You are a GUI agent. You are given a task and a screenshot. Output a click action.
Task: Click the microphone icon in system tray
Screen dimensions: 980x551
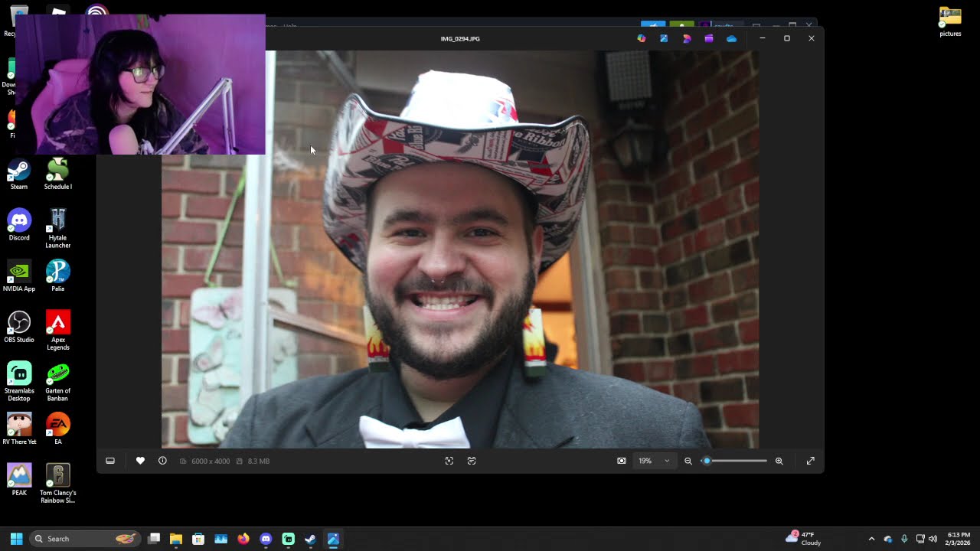[x=904, y=539]
